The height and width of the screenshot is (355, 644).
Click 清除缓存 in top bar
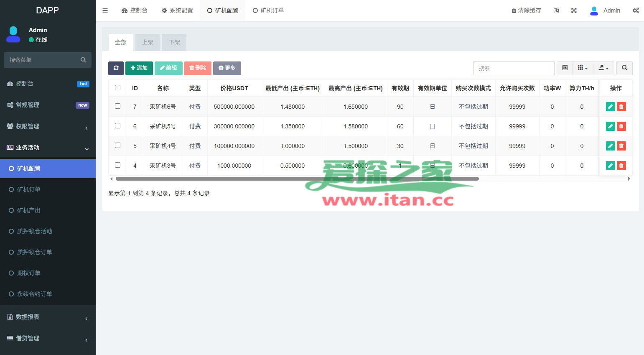(526, 10)
